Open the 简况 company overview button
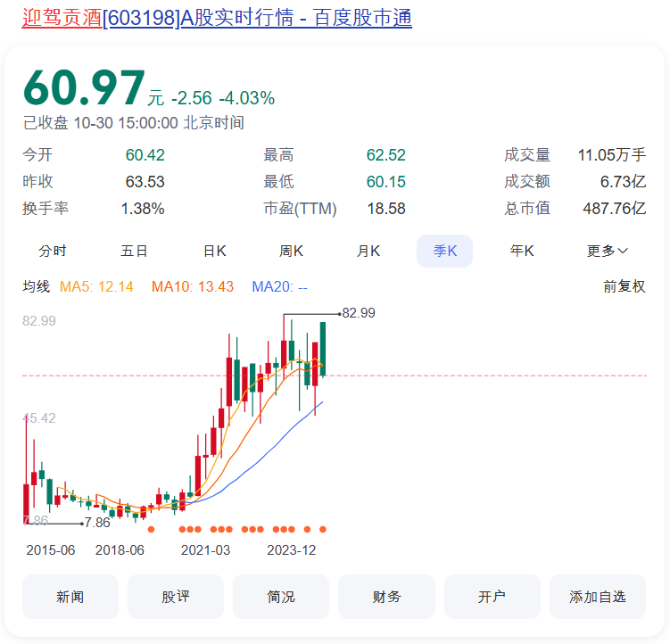The image size is (670, 644). (x=281, y=597)
